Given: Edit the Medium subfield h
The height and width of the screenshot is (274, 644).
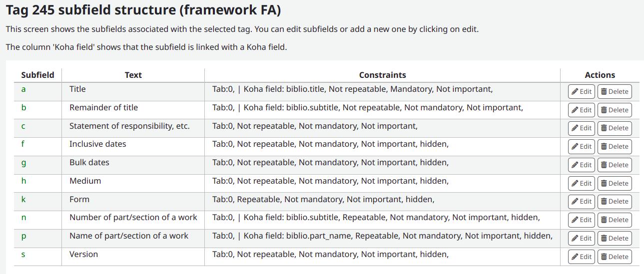Looking at the screenshot, I should (582, 183).
